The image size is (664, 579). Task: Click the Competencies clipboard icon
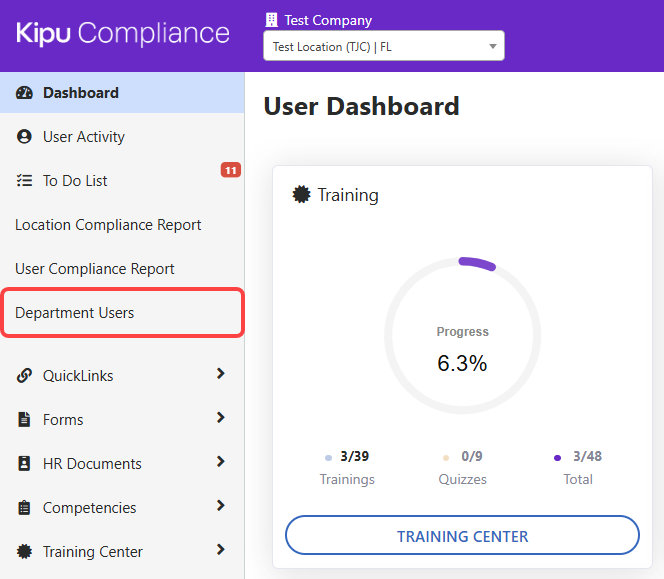(24, 508)
